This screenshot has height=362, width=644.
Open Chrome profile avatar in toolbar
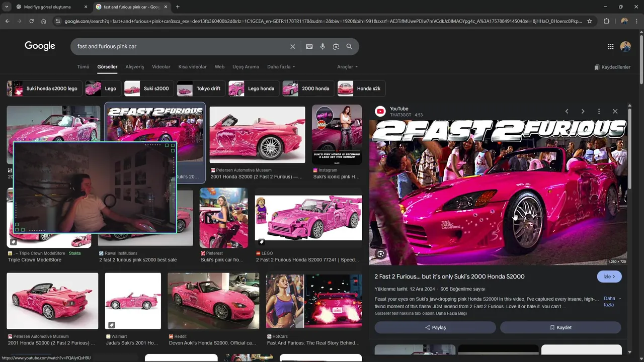point(624,21)
